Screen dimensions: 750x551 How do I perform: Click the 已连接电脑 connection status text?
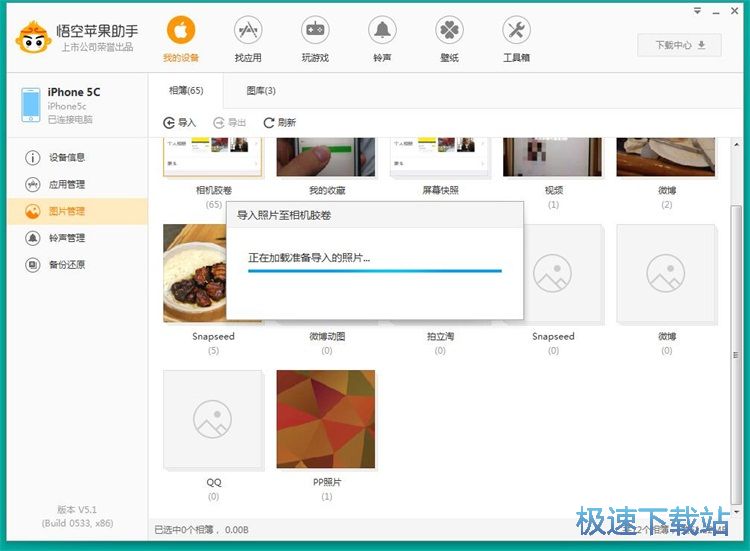[70, 120]
